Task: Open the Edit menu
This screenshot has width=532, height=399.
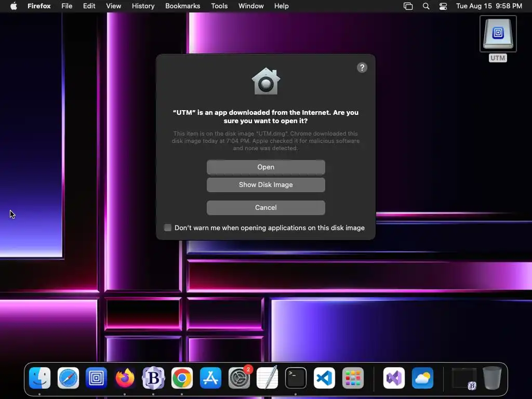Action: point(89,6)
